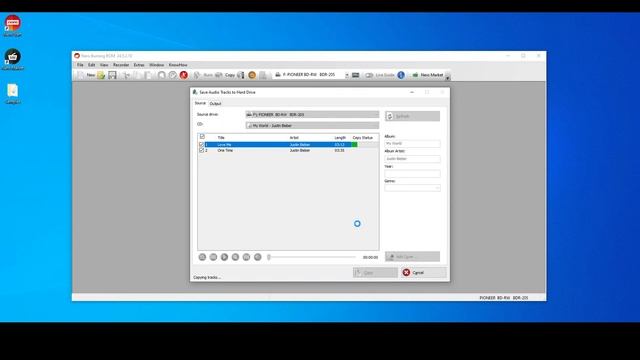Toggle the select-all checkbox in the track list header
This screenshot has height=360, width=640.
[202, 137]
